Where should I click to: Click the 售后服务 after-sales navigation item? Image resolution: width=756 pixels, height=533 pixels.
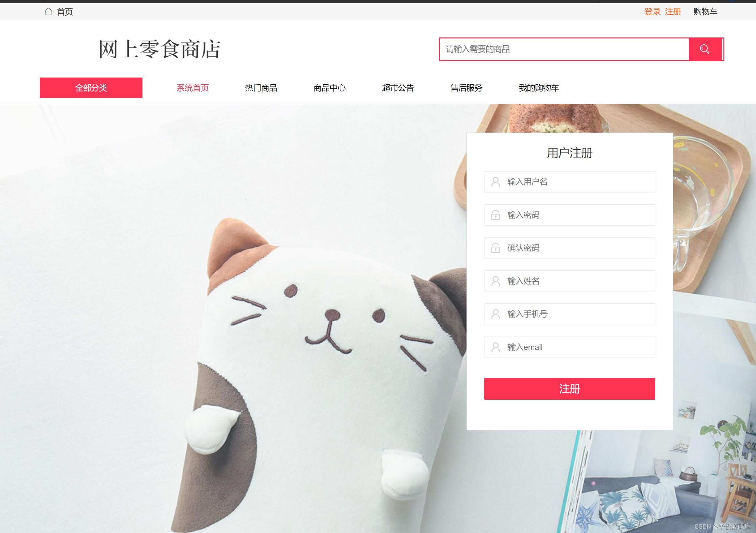click(466, 88)
